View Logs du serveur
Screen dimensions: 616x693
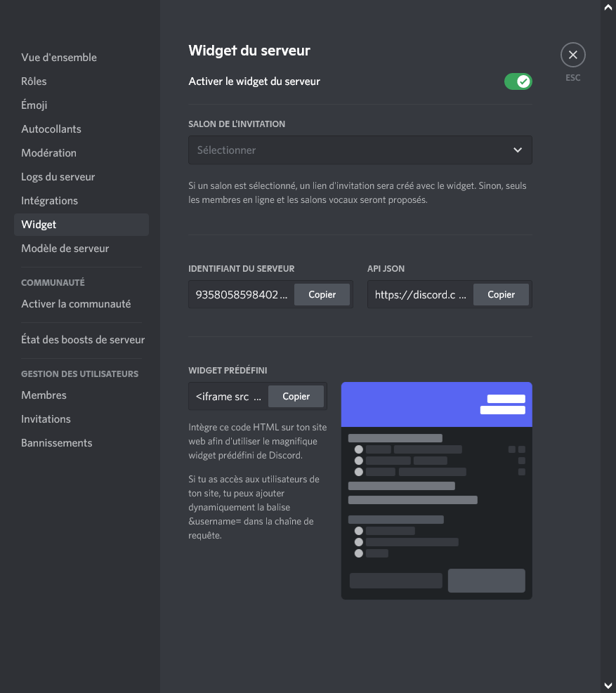pos(58,177)
